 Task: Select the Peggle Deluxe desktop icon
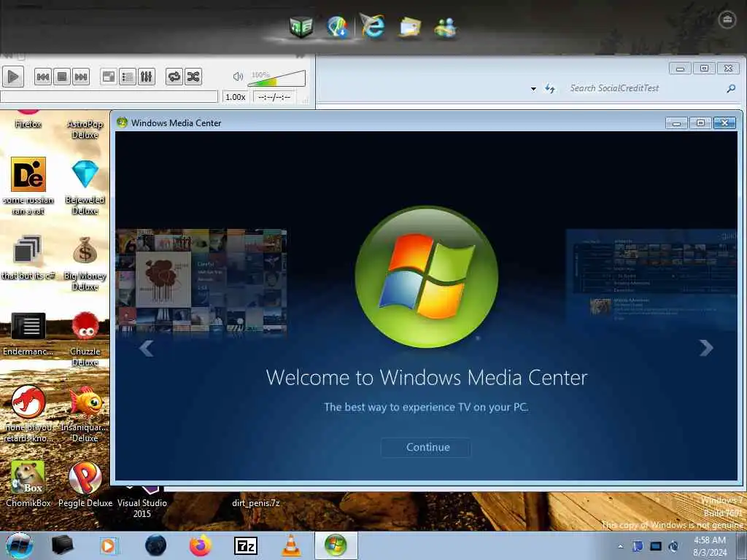pyautogui.click(x=85, y=478)
